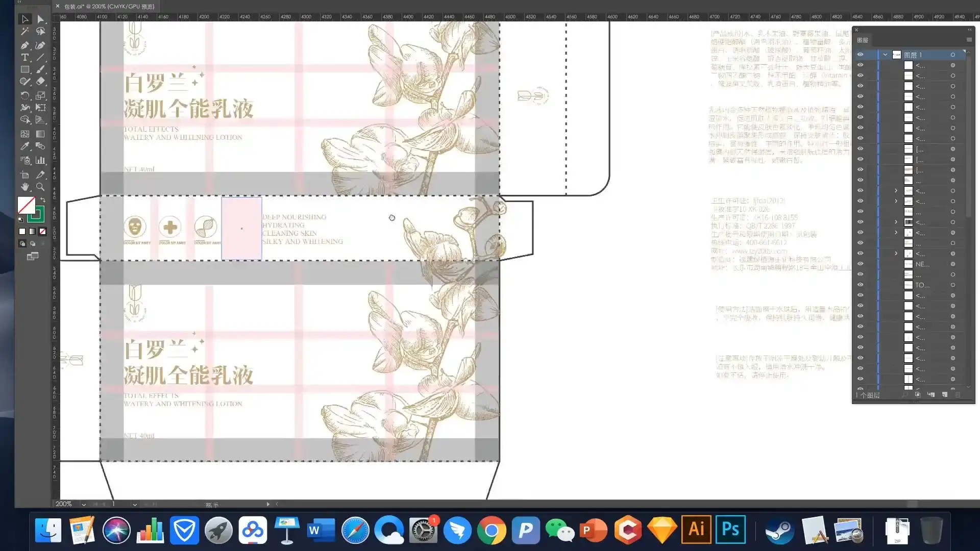Pick the Magic Wand tool
Screen dimensions: 980x551
tap(24, 32)
